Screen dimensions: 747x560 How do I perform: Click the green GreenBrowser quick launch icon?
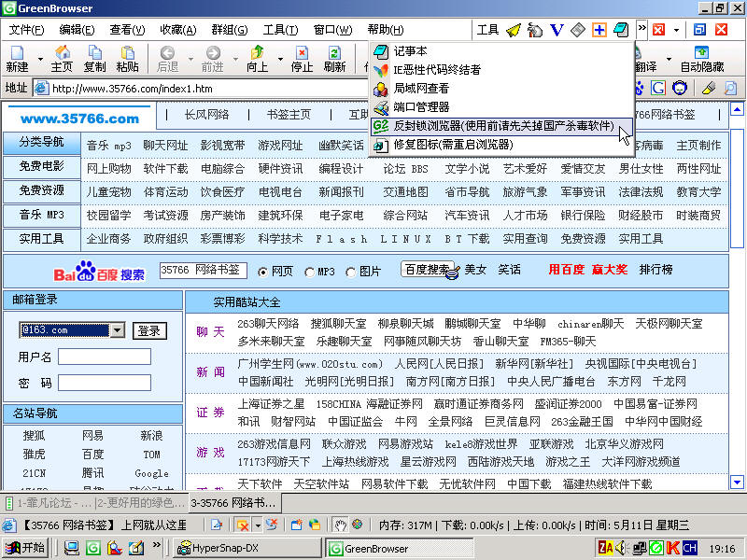[92, 548]
